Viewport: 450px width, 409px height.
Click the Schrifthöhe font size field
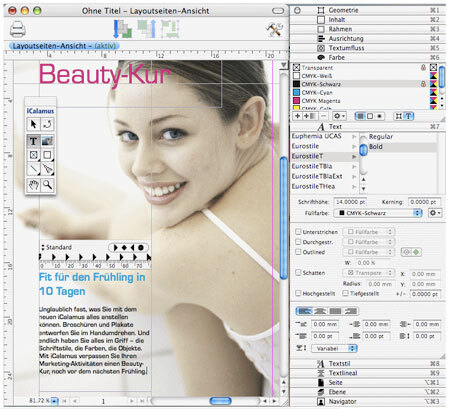(x=350, y=202)
